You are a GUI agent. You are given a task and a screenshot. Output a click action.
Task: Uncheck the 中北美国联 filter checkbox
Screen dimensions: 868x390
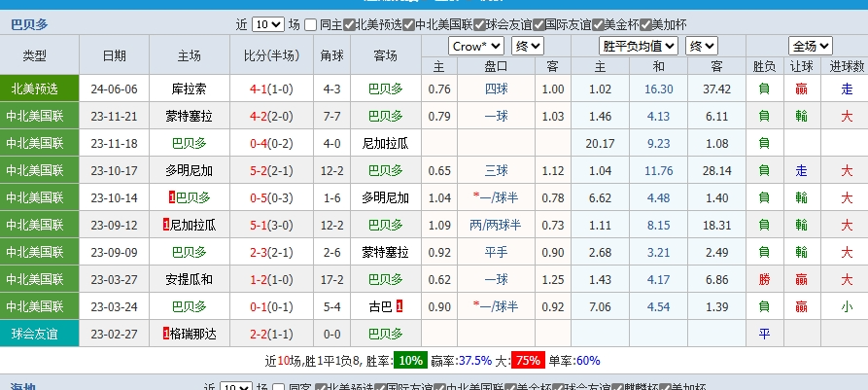408,25
